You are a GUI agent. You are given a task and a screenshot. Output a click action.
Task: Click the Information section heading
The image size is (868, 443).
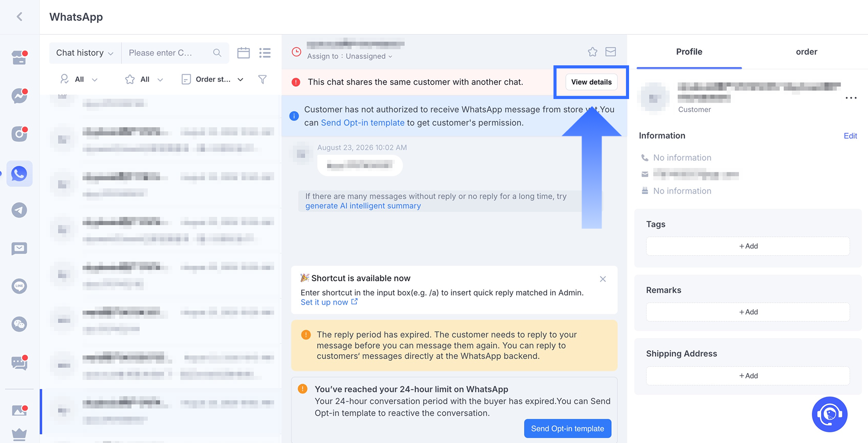point(662,136)
